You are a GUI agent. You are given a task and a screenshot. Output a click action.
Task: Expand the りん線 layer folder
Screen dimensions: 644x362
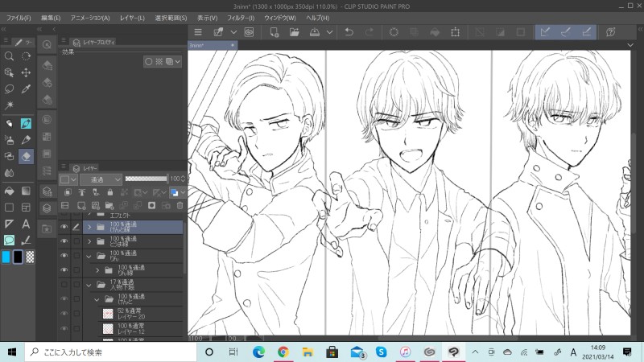[x=97, y=270]
